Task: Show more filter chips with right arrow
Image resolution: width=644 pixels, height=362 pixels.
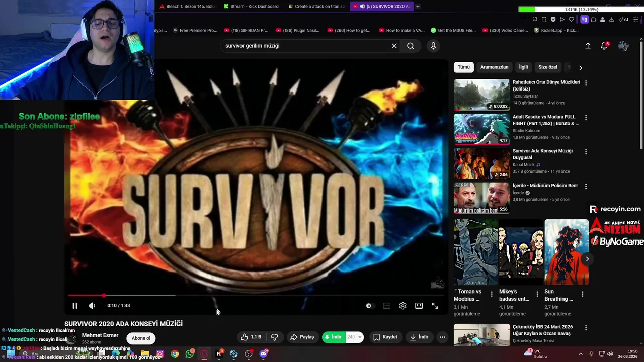Action: coord(580,67)
